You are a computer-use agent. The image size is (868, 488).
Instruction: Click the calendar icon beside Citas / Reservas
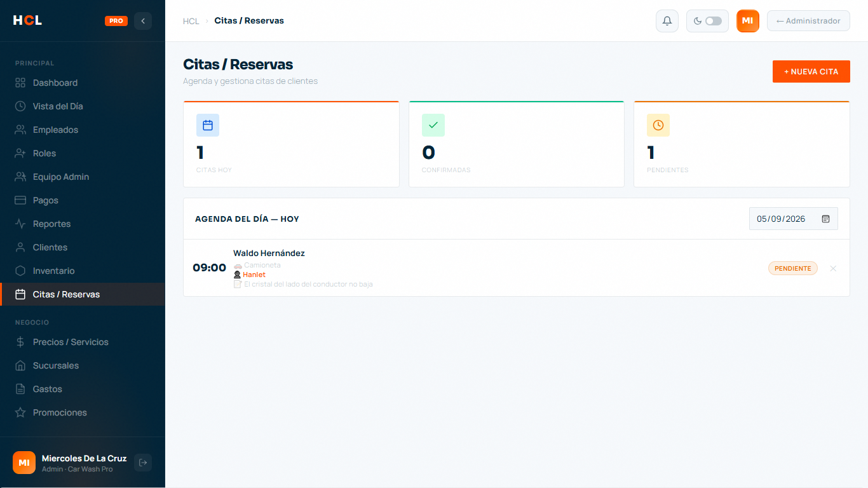pos(20,294)
